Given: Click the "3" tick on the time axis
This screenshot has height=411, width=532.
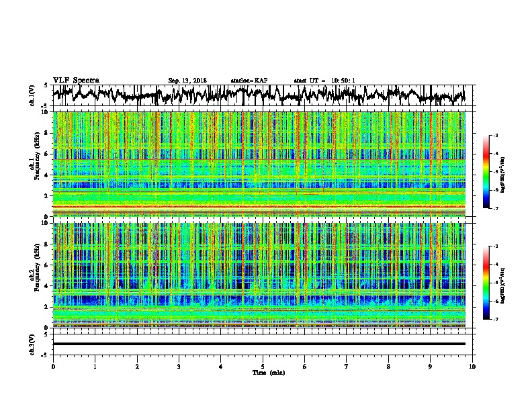Looking at the screenshot, I should point(179,367).
